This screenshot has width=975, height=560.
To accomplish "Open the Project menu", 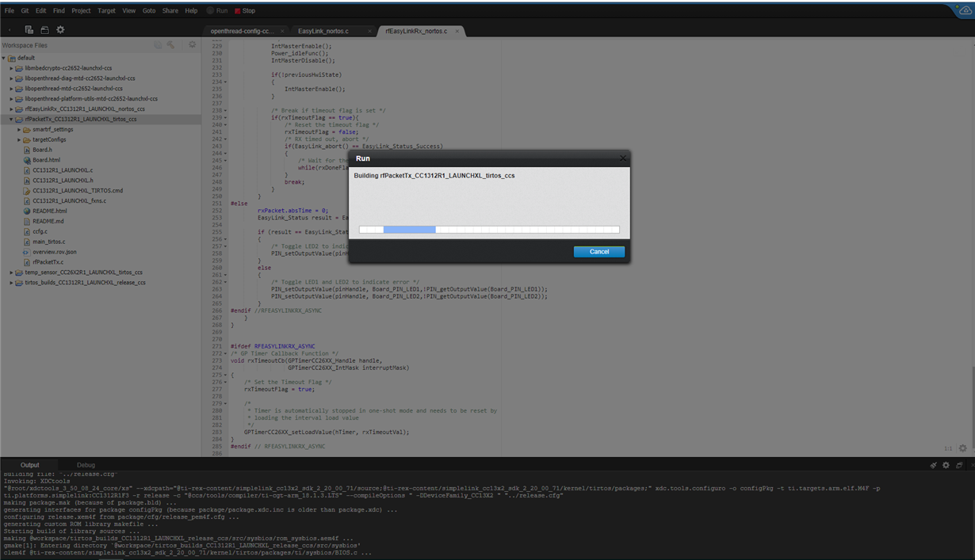I will tap(81, 11).
